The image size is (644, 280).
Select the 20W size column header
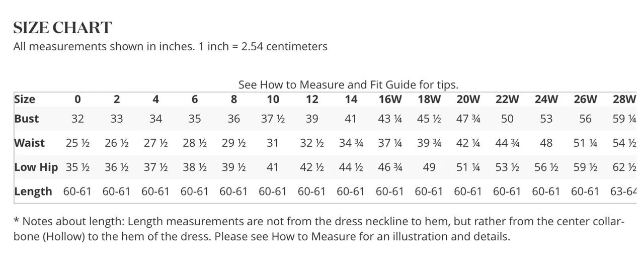point(468,99)
